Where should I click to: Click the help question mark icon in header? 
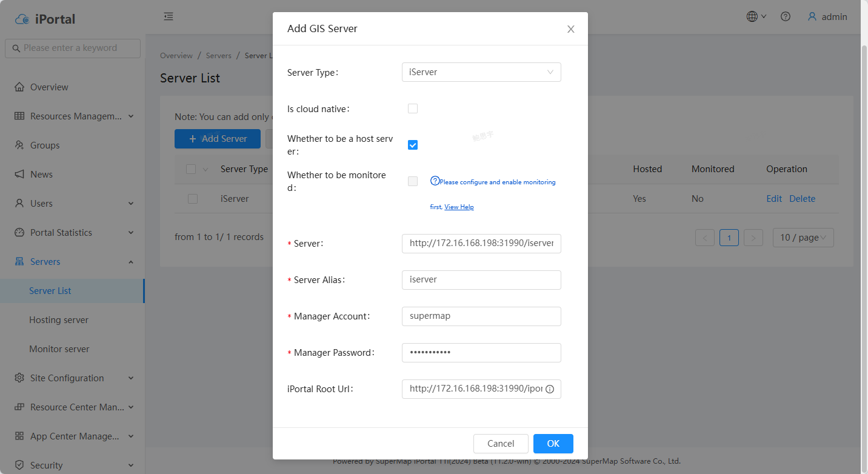click(786, 16)
